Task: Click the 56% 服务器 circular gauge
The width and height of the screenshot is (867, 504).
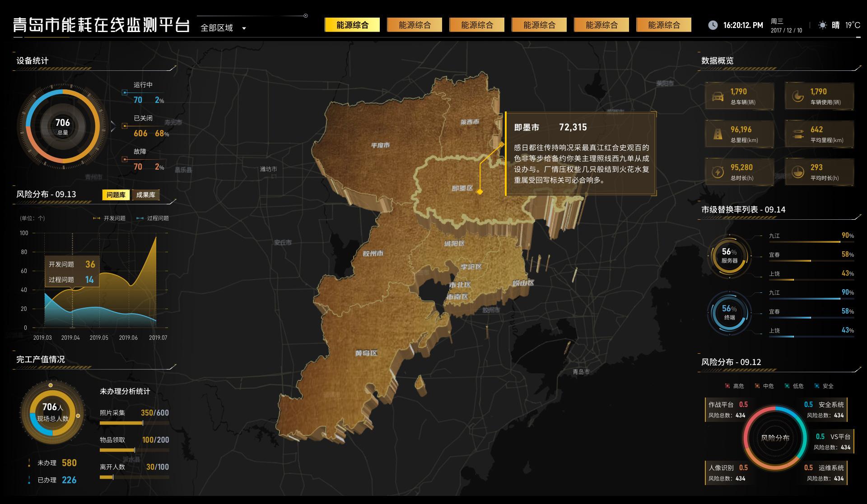Action: tap(729, 256)
